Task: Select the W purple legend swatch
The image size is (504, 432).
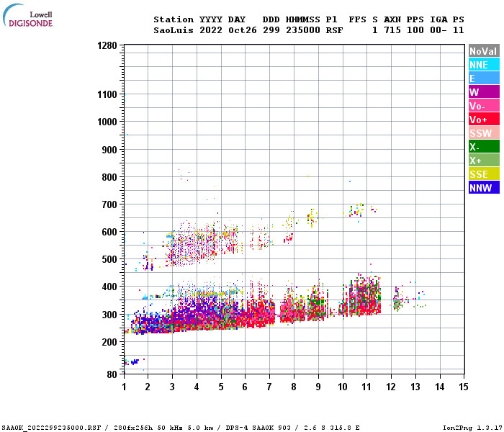Action: (x=484, y=92)
